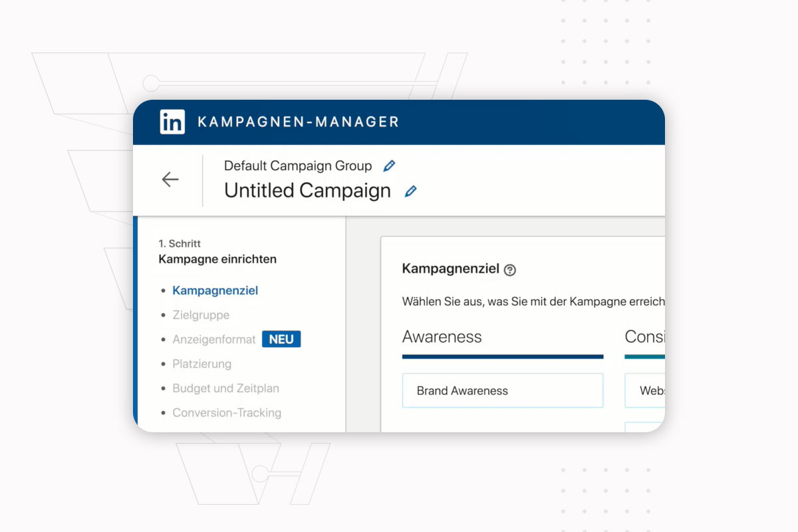
Task: Go to the Platzierung step
Action: click(x=202, y=364)
